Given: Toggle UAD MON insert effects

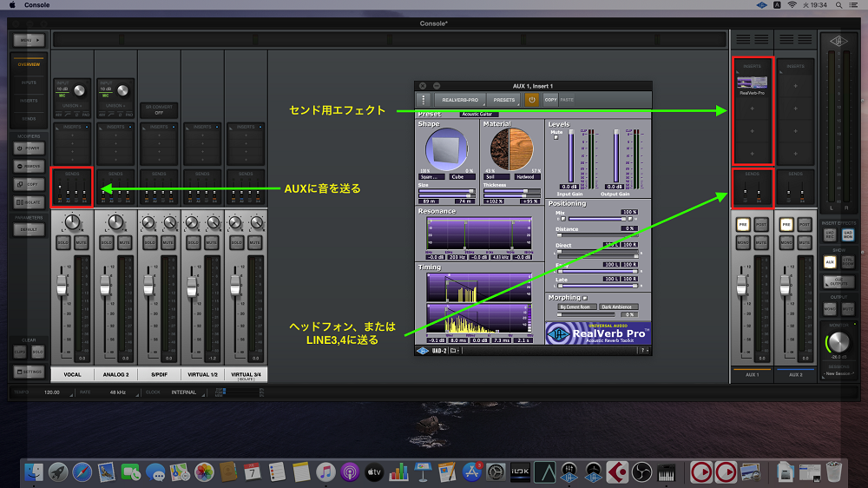Looking at the screenshot, I should (848, 234).
